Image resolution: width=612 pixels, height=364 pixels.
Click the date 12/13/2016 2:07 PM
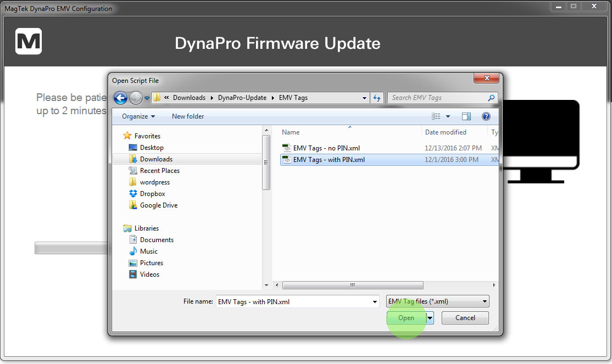[453, 148]
